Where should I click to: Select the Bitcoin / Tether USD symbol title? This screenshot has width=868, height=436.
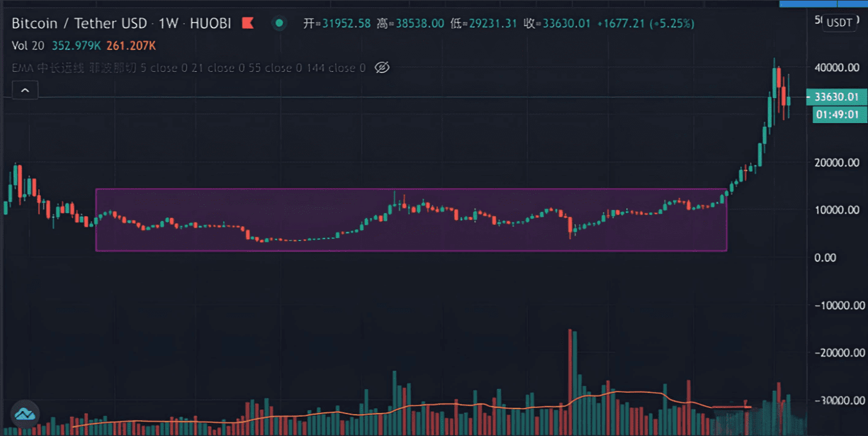[x=79, y=24]
